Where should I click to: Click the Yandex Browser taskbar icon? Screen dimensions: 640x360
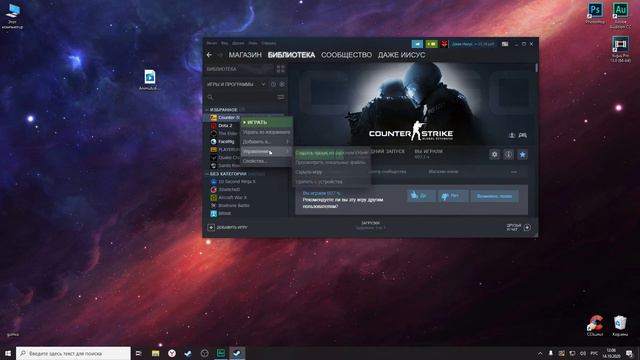(172, 353)
